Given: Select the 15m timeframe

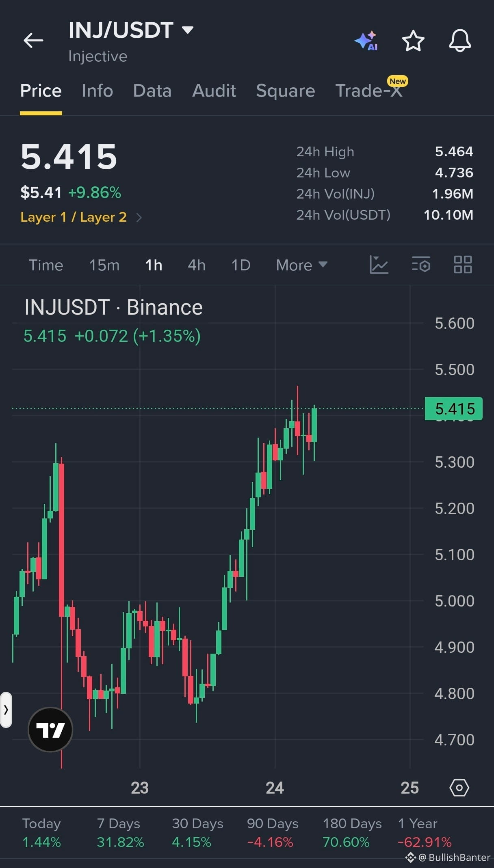Looking at the screenshot, I should 104,265.
